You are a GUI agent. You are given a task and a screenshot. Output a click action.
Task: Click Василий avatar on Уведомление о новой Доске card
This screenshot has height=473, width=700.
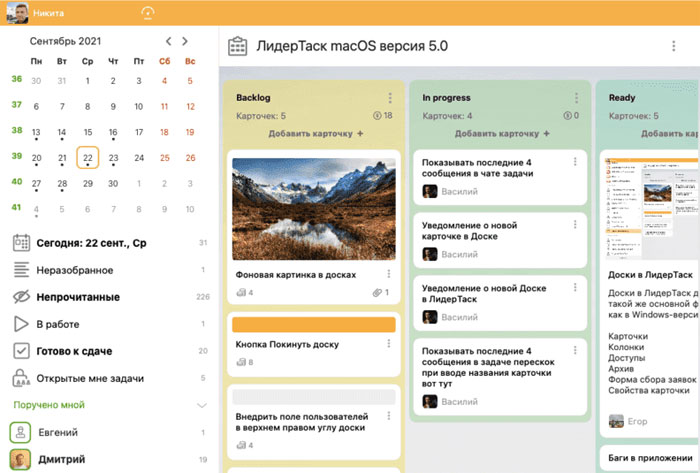430,317
